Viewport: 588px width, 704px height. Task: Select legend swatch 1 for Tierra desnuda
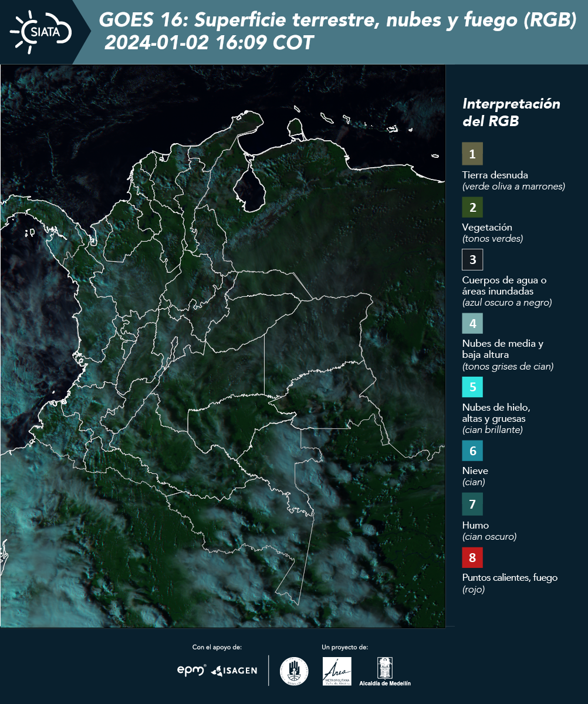[472, 154]
